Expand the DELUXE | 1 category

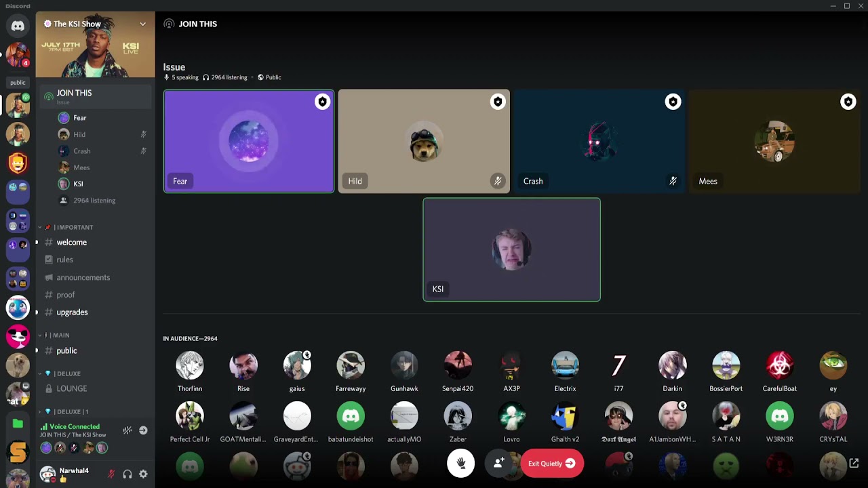click(64, 411)
